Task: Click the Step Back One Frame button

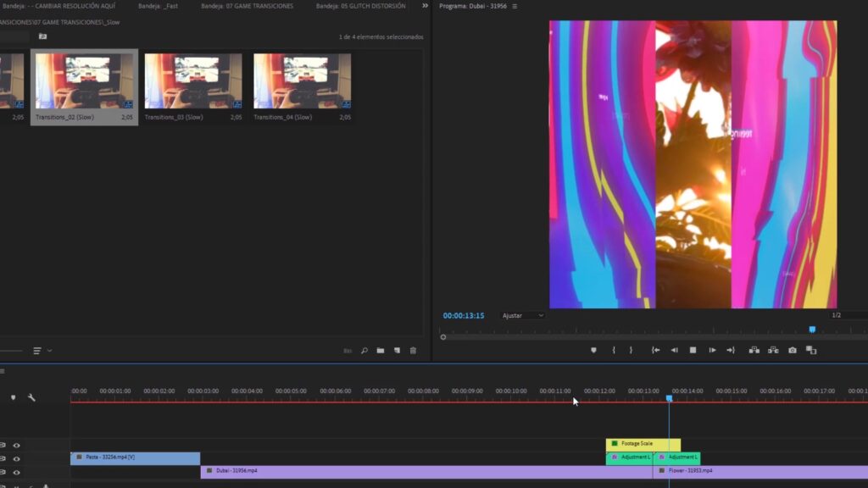Action: (x=674, y=350)
